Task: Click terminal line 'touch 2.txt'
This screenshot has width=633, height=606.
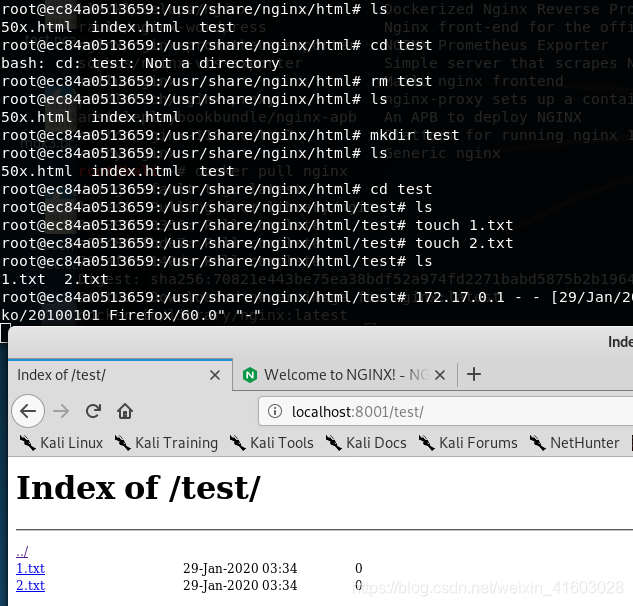Action: pos(464,243)
